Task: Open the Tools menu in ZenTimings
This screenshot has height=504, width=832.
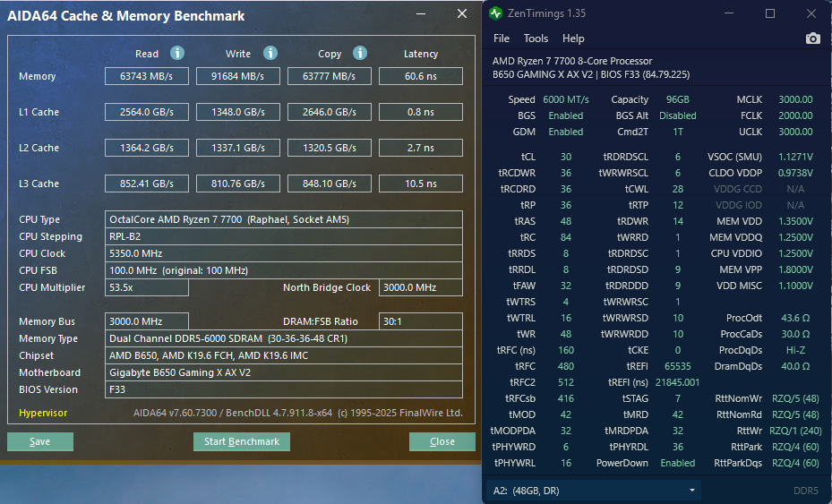Action: pyautogui.click(x=536, y=38)
